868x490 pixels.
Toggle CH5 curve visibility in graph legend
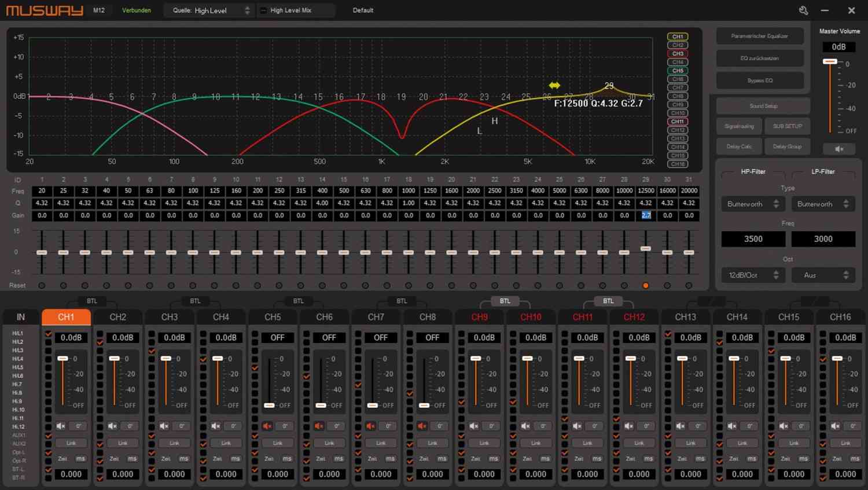tap(678, 71)
